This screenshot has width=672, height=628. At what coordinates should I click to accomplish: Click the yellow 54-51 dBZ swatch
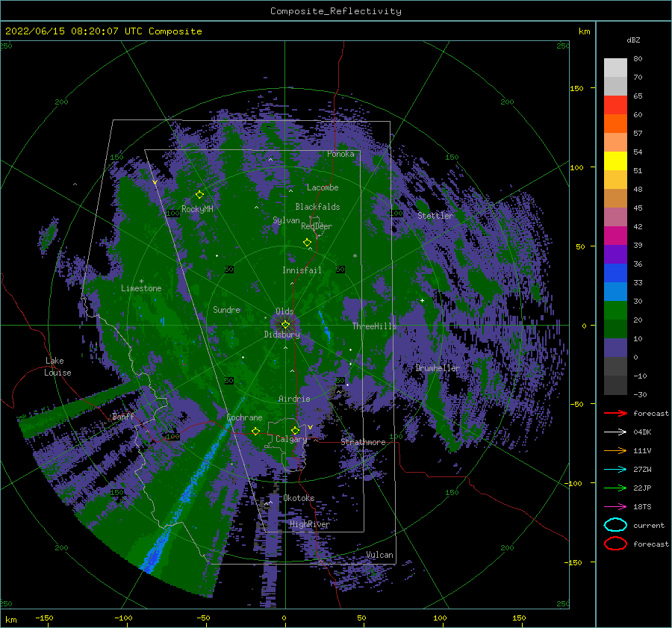tap(615, 161)
